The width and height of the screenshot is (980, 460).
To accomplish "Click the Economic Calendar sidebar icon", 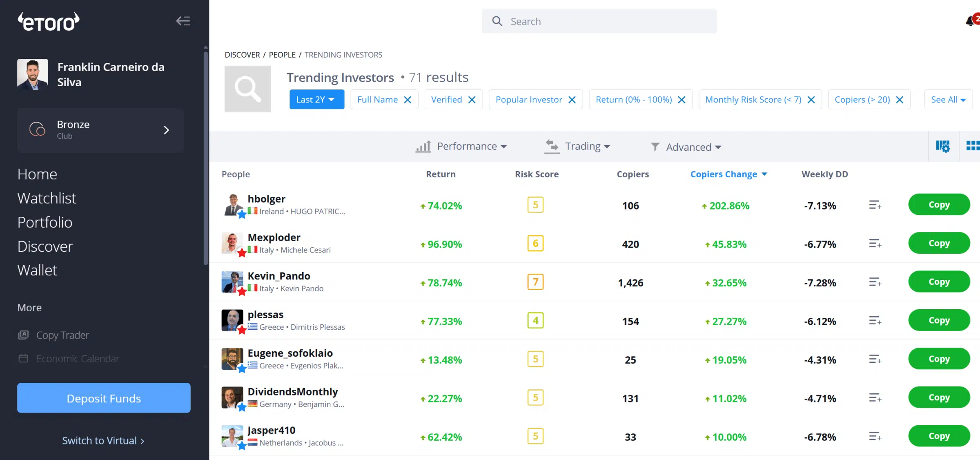I will tap(23, 358).
